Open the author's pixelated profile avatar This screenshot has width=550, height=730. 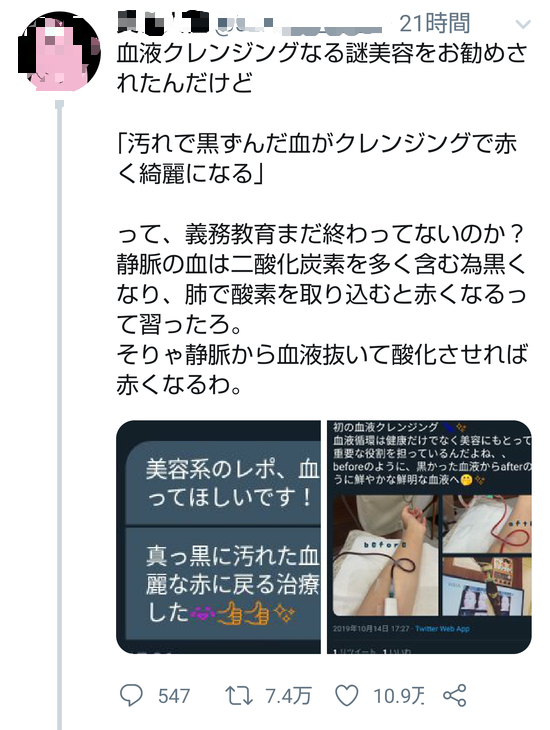pyautogui.click(x=59, y=51)
